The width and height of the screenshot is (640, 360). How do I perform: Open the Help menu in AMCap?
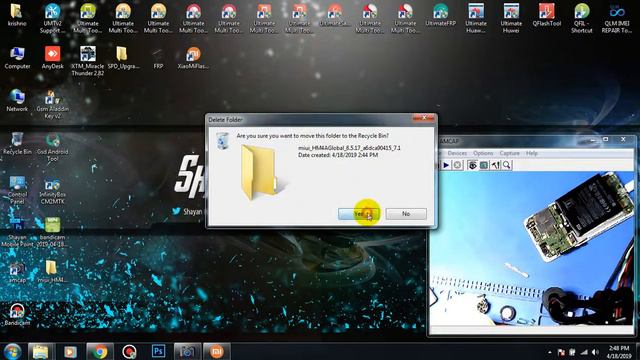(x=531, y=153)
